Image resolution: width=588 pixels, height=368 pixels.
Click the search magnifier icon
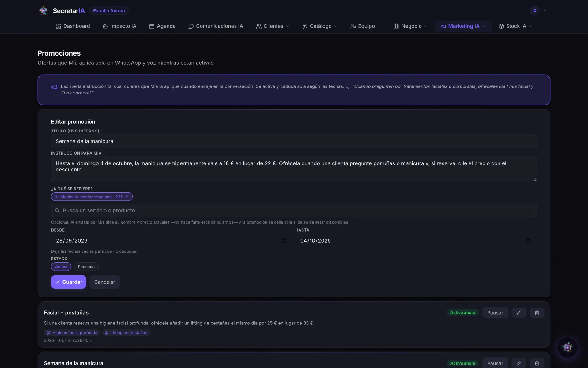coord(57,210)
